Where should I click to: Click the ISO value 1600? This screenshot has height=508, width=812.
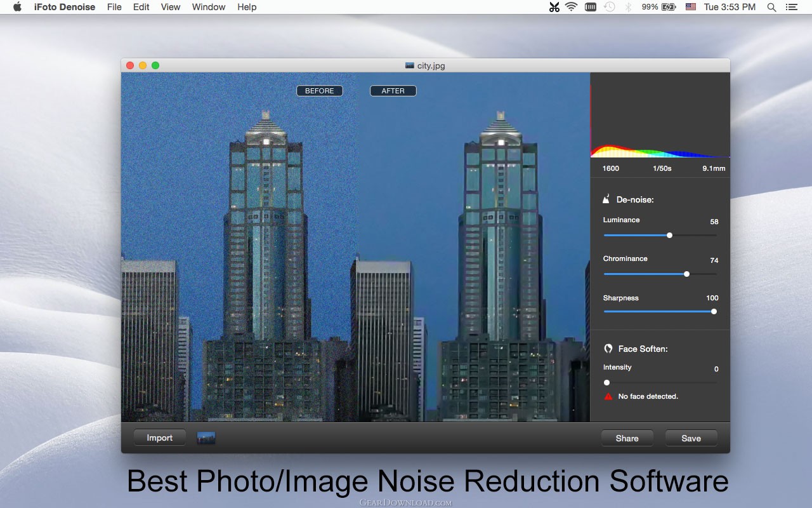click(x=611, y=168)
